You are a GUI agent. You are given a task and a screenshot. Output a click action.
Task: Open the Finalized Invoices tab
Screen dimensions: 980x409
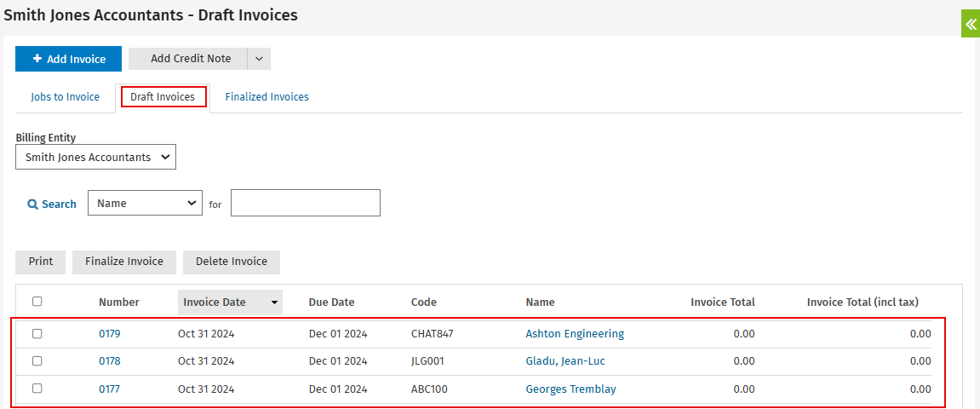266,97
